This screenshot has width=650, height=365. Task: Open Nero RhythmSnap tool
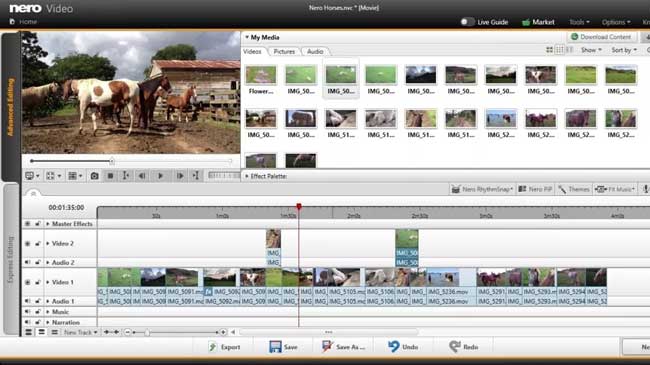pyautogui.click(x=482, y=189)
